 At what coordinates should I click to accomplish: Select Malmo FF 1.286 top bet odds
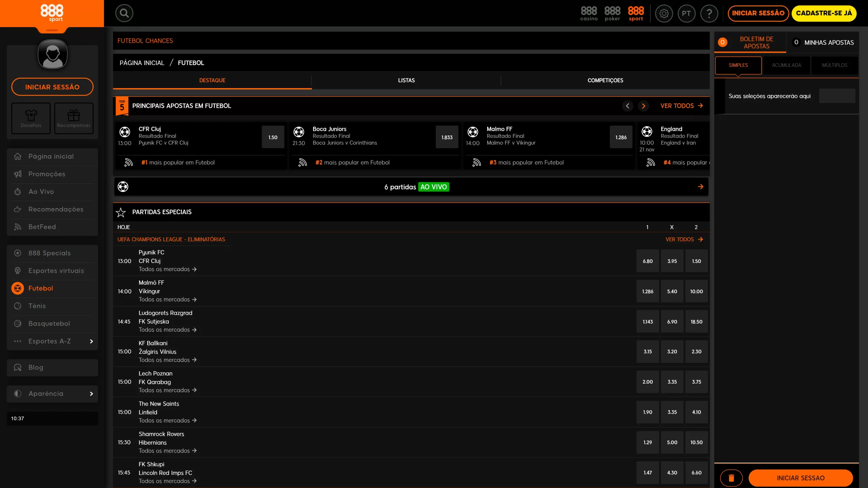tap(621, 137)
